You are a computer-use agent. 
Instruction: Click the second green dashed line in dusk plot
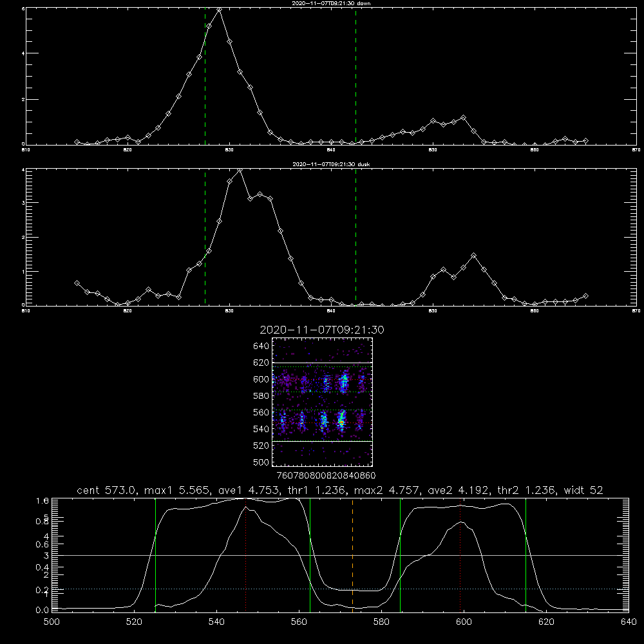point(355,237)
